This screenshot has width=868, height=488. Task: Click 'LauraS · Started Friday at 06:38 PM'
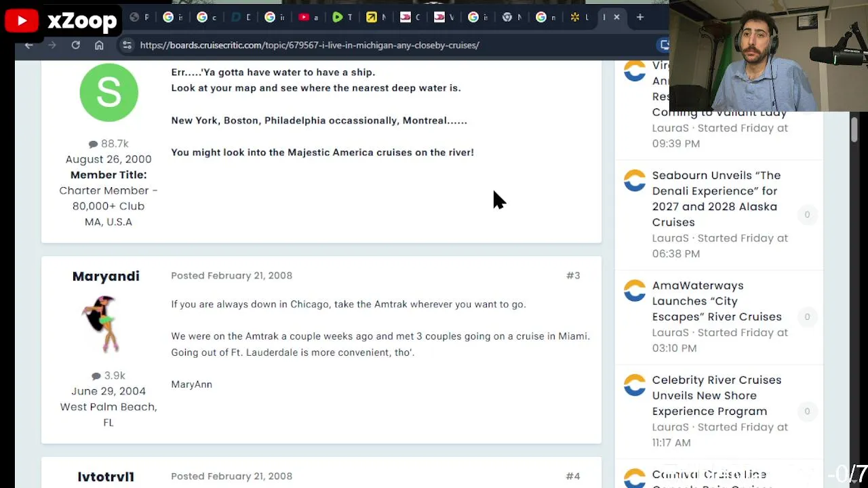[720, 245]
